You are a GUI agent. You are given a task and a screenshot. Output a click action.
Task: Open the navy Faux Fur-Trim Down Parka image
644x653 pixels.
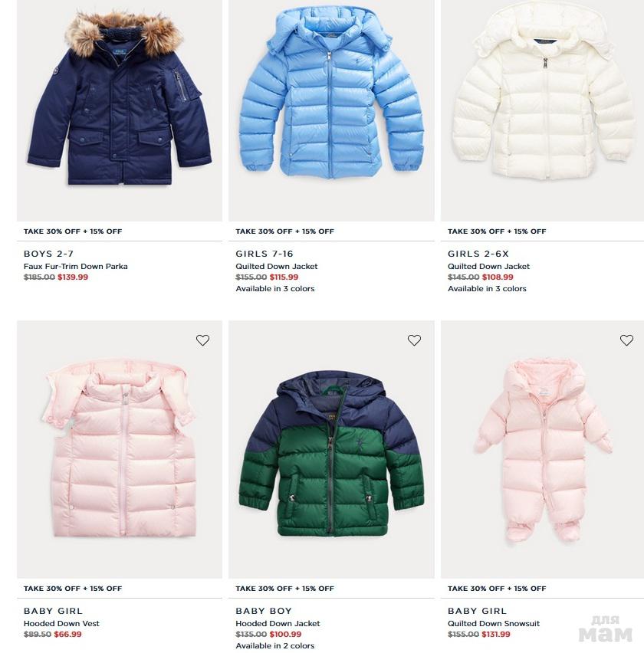point(120,110)
